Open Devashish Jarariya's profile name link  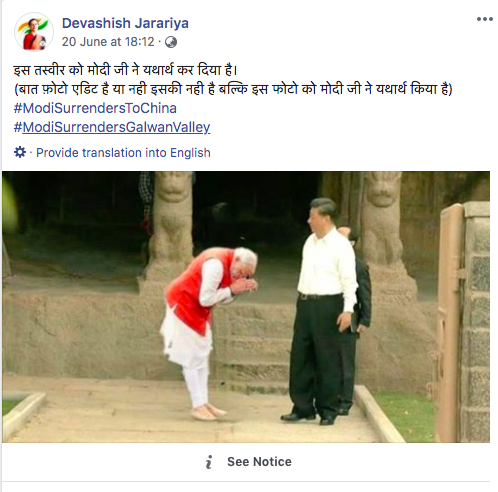125,23
